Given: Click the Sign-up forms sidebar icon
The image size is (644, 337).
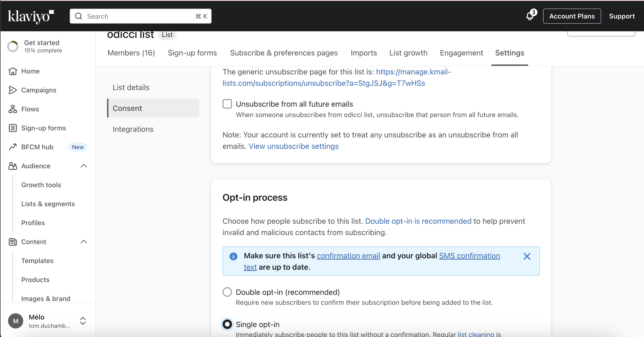Looking at the screenshot, I should (13, 128).
